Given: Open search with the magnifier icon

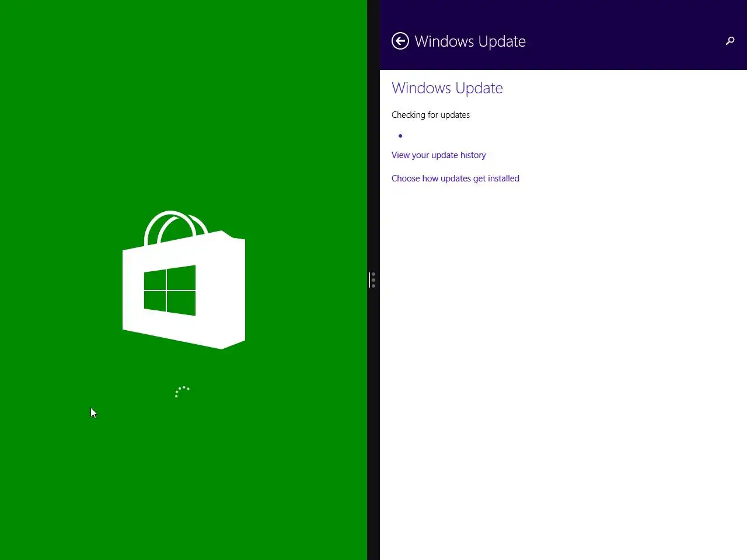Looking at the screenshot, I should [x=730, y=41].
